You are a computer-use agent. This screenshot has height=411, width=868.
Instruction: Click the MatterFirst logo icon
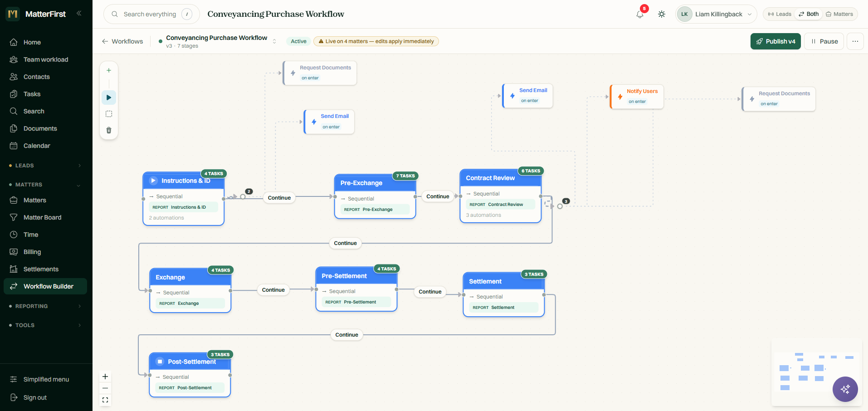point(13,14)
